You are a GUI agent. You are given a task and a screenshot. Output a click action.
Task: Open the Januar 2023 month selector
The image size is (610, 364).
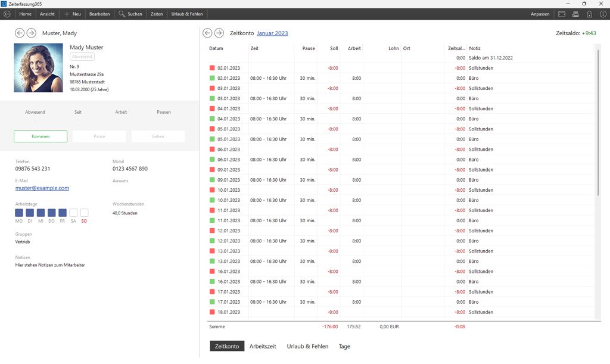click(272, 33)
